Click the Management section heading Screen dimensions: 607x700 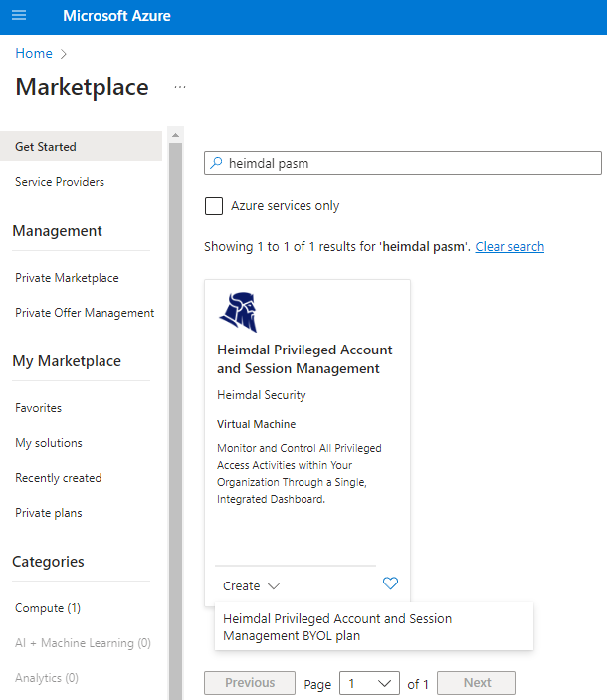(57, 231)
